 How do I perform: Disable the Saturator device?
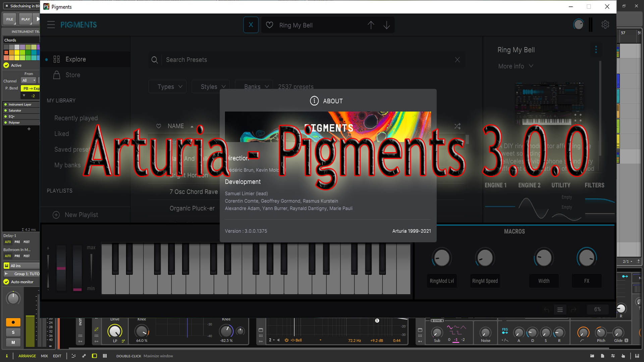(x=5, y=111)
